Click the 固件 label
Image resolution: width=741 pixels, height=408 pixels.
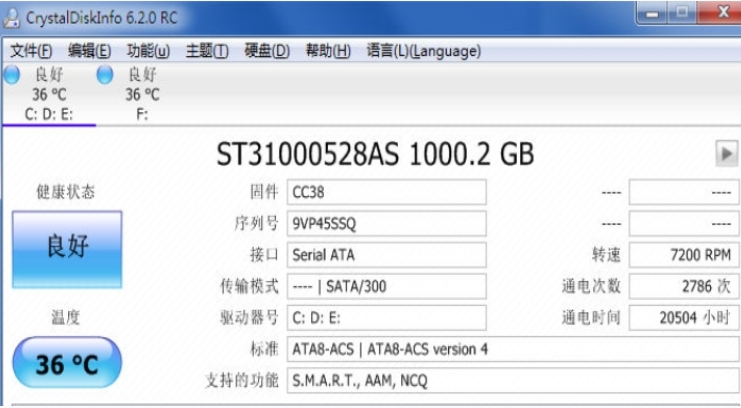pyautogui.click(x=264, y=192)
